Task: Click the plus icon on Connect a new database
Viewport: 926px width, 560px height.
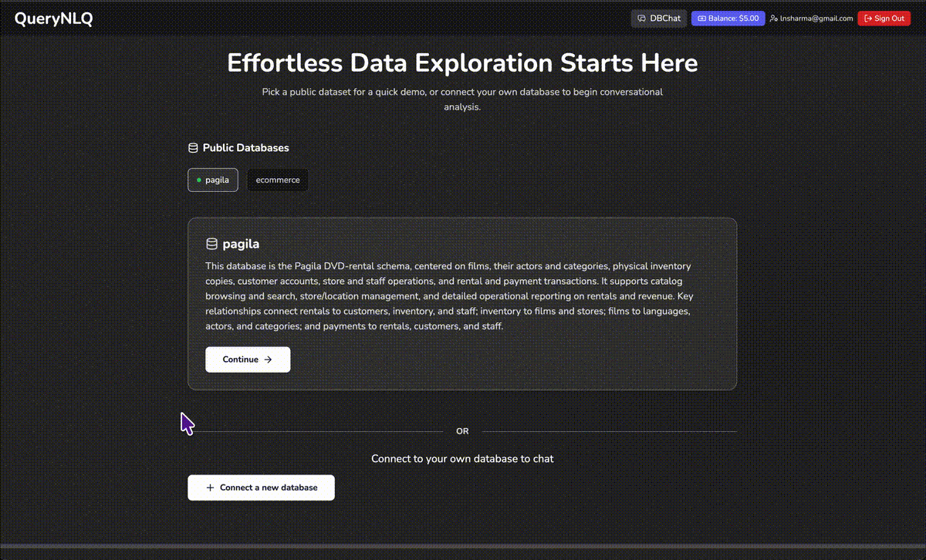Action: tap(210, 487)
